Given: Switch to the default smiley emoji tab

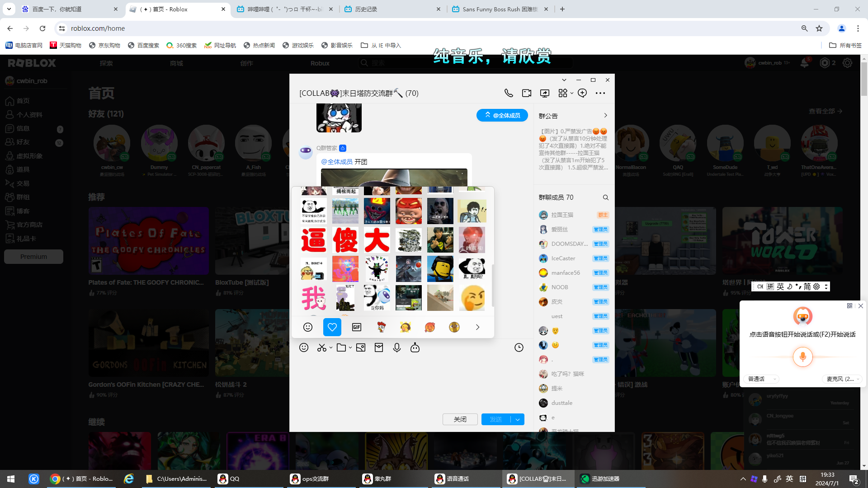Looking at the screenshot, I should (x=308, y=327).
